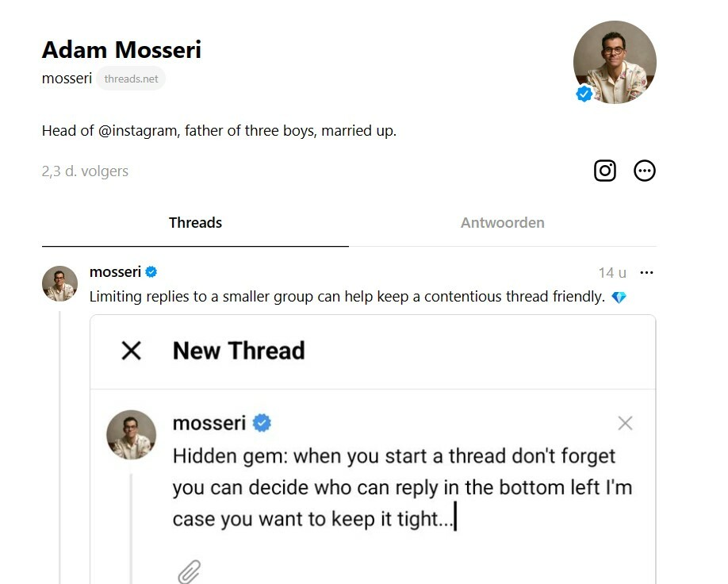This screenshot has width=728, height=584.
Task: Click the large X beside New Thread
Action: point(132,351)
